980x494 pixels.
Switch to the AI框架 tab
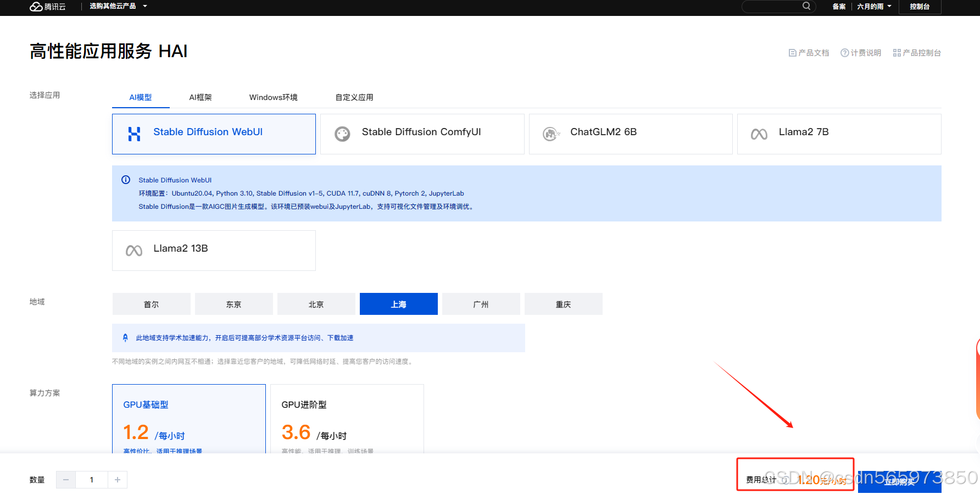tap(201, 97)
